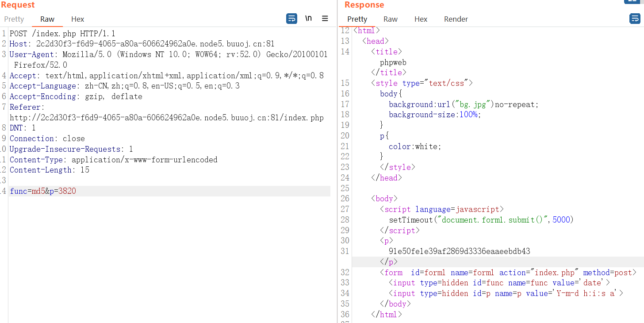The height and width of the screenshot is (323, 644).
Task: Click the '<style type="text/css">' line
Action: tap(422, 83)
